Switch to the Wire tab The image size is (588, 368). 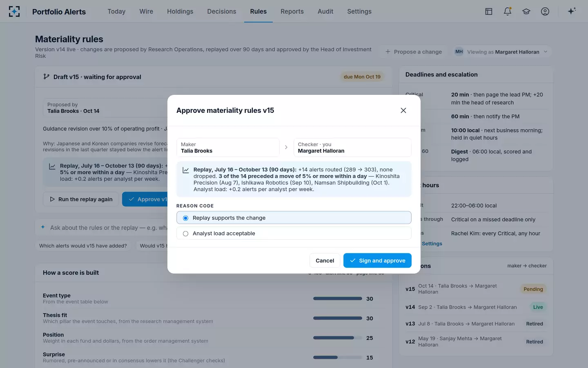146,11
